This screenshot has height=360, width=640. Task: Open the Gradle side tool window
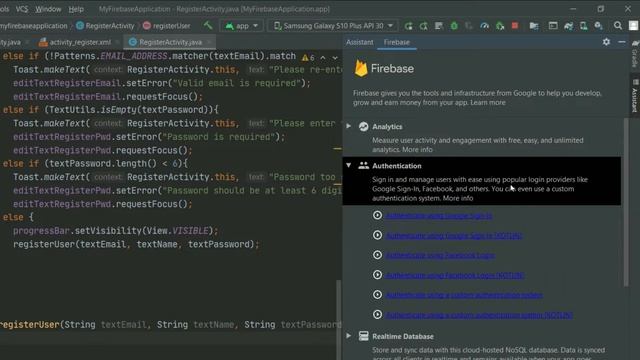click(635, 55)
